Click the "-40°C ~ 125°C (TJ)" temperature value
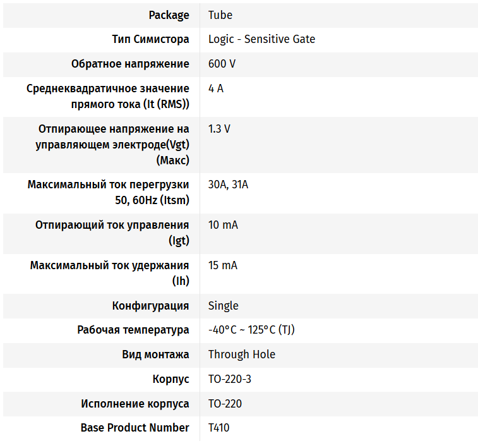The width and height of the screenshot is (478, 448). 251,330
